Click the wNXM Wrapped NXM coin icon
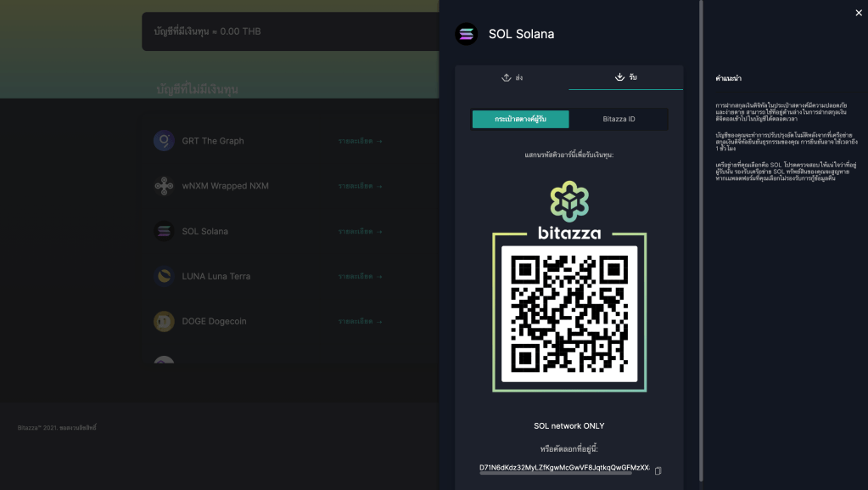Image resolution: width=868 pixels, height=490 pixels. (164, 186)
